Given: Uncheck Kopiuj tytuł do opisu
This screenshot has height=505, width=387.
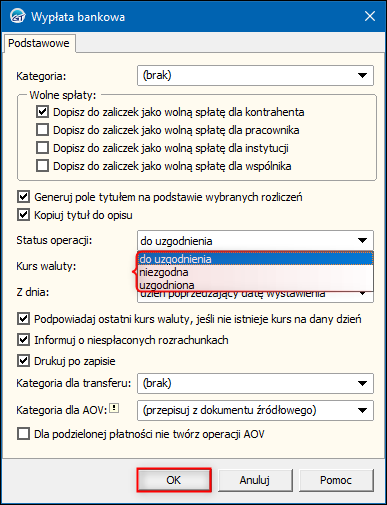Looking at the screenshot, I should point(23,215).
